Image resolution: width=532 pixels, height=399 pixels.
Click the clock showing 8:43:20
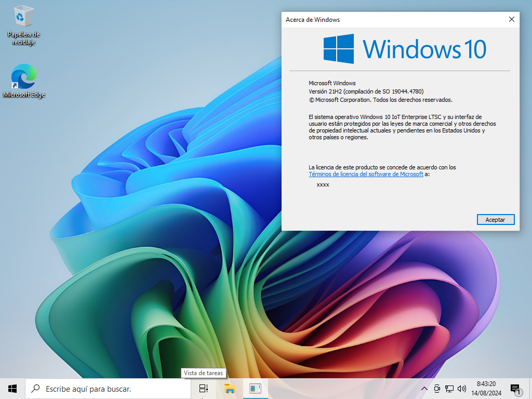click(486, 384)
